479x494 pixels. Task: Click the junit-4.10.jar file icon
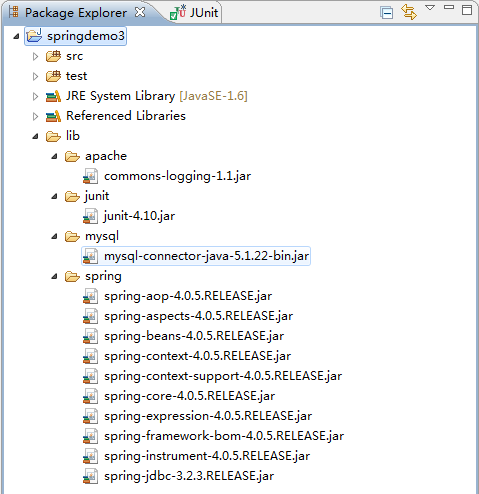pyautogui.click(x=90, y=216)
